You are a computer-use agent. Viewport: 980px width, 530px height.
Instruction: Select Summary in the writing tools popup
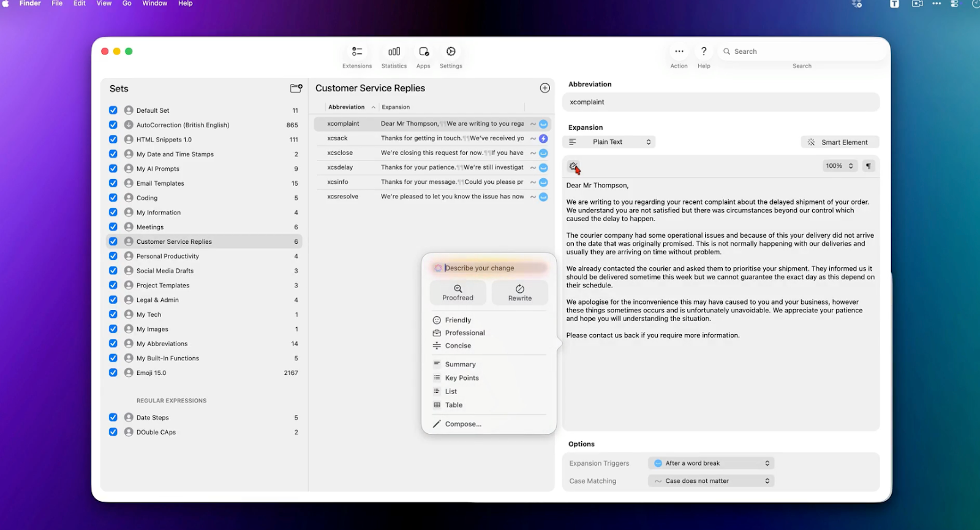[x=461, y=365]
